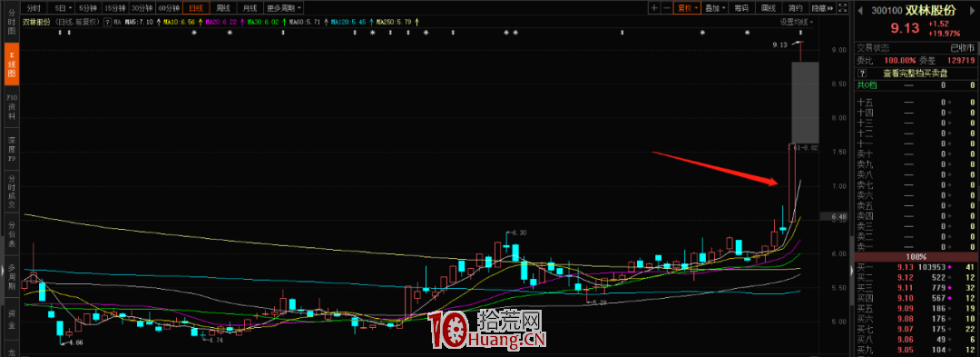
Task: Open 深度F9 sidebar tab
Action: (x=11, y=149)
